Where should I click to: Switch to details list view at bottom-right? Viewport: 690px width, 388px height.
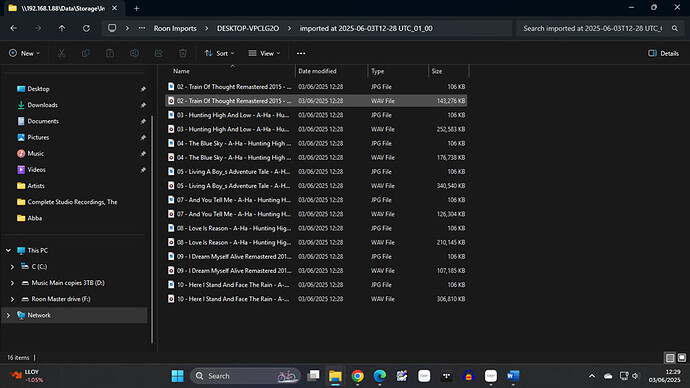point(670,358)
